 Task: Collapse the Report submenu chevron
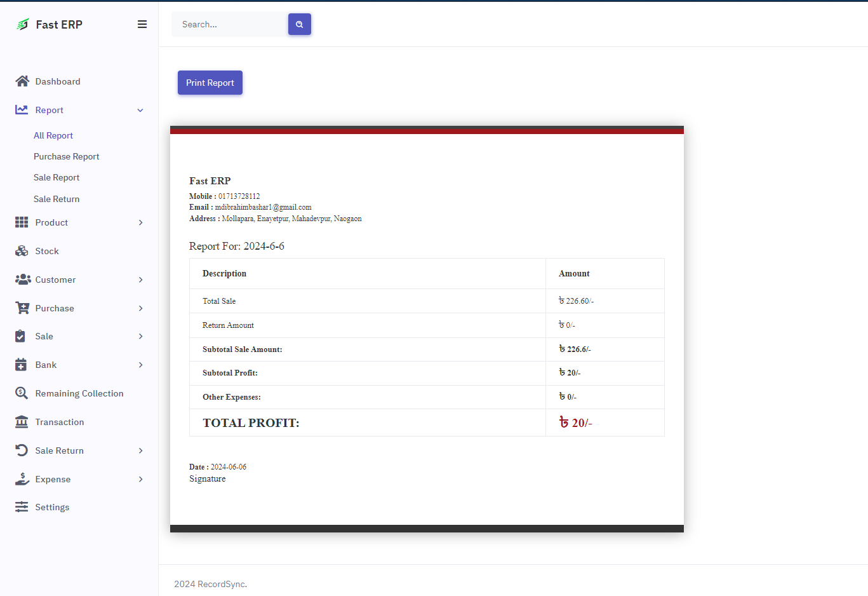click(140, 110)
